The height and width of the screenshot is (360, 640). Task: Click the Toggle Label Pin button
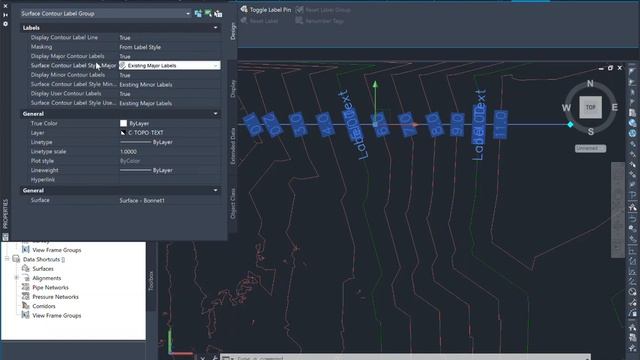click(266, 9)
